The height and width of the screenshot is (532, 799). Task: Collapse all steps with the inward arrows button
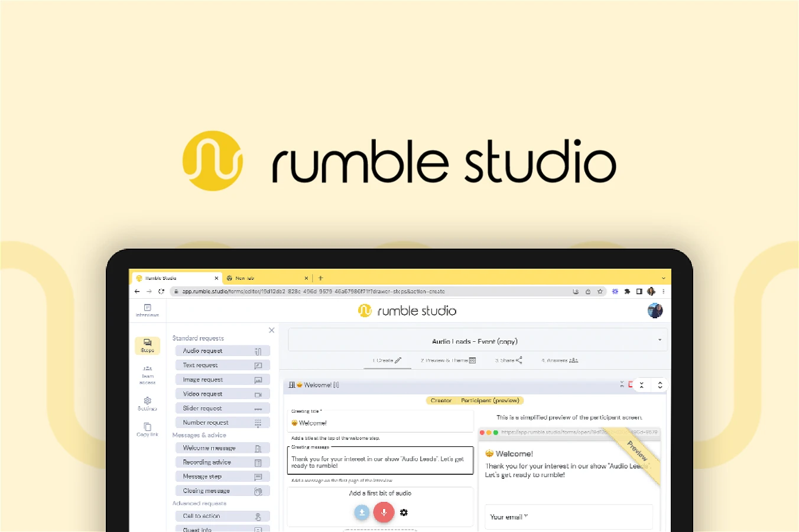(x=641, y=385)
